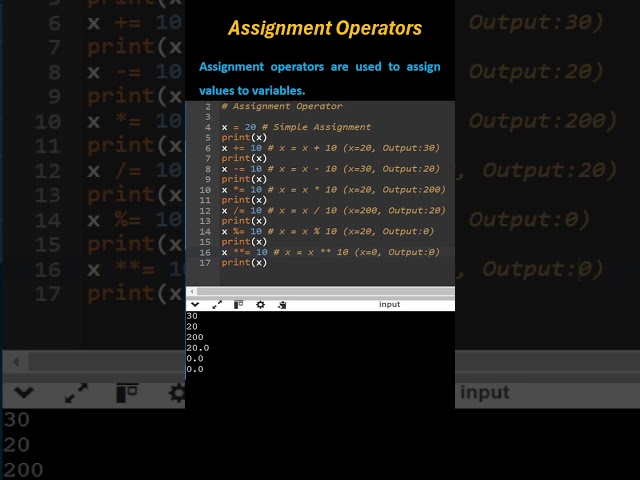Click large blurred line number 12
Screen dimensions: 640x480
pos(48,171)
